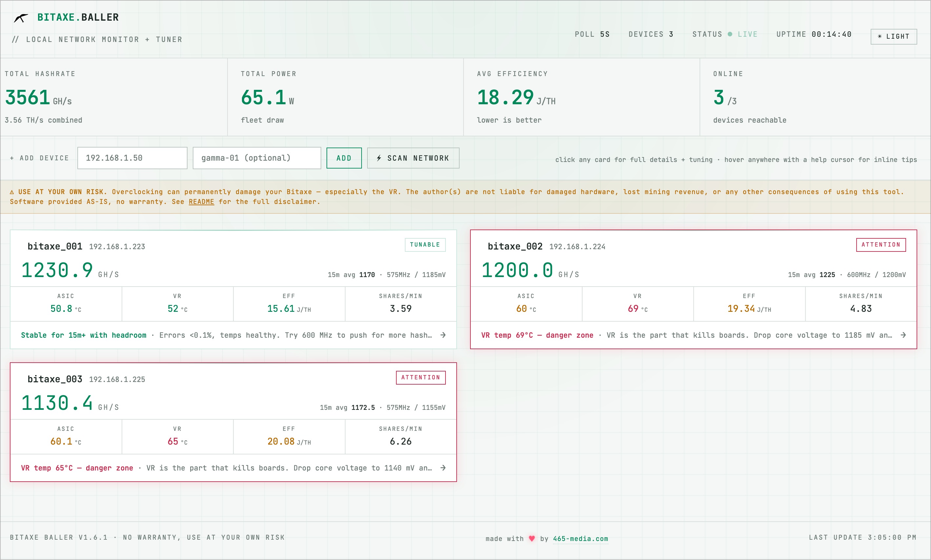The height and width of the screenshot is (560, 931).
Task: Click ASIC temp 60 °C on bitaxe_002
Action: 526,309
